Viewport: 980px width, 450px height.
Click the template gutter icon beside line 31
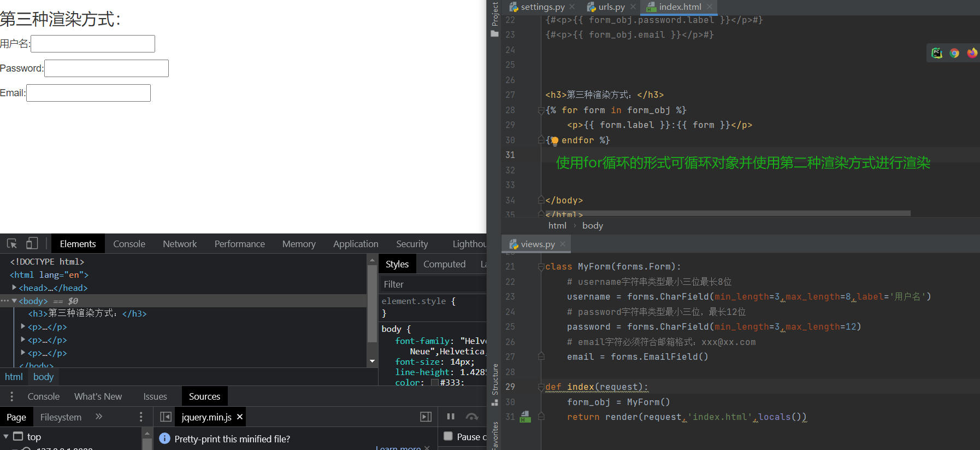(525, 417)
